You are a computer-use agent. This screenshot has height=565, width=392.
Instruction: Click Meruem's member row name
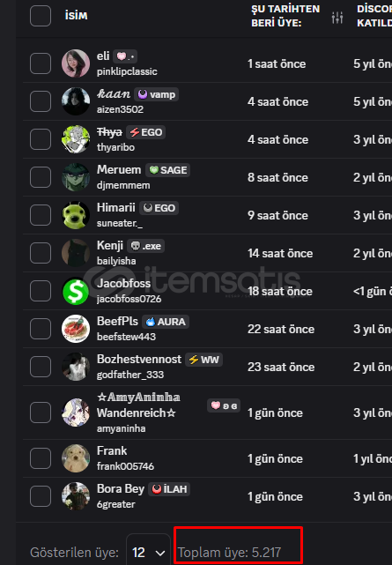click(x=119, y=170)
